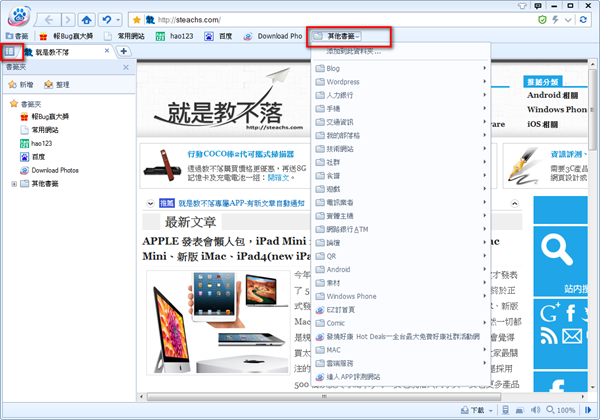Close the bookmarks sidebar panel
The width and height of the screenshot is (600, 420).
pyautogui.click(x=124, y=67)
